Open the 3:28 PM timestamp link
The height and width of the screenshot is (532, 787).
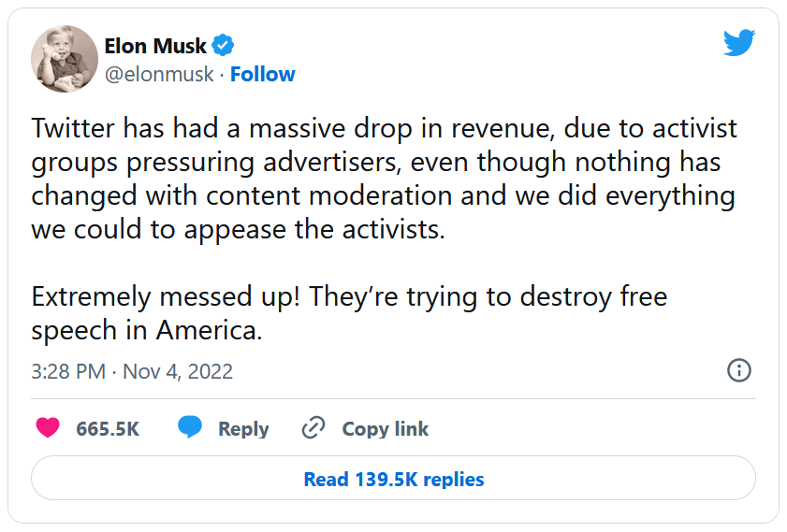tap(68, 371)
